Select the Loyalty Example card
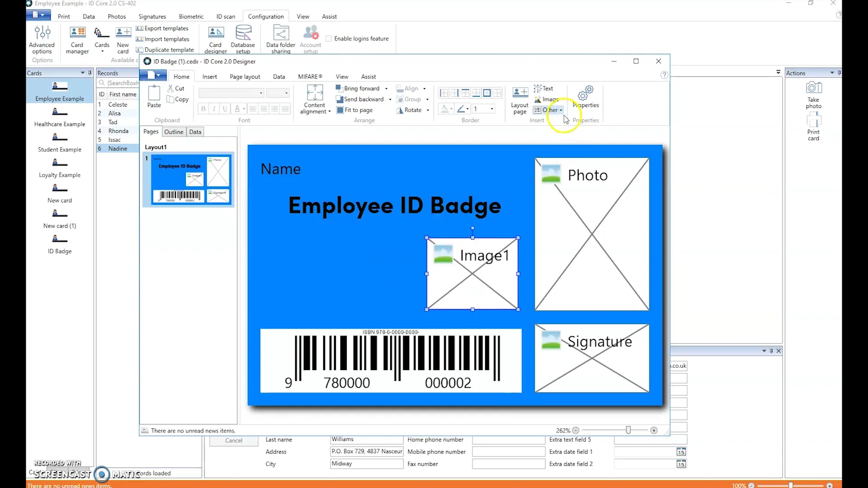Screen dimensions: 868x488 tap(60, 168)
